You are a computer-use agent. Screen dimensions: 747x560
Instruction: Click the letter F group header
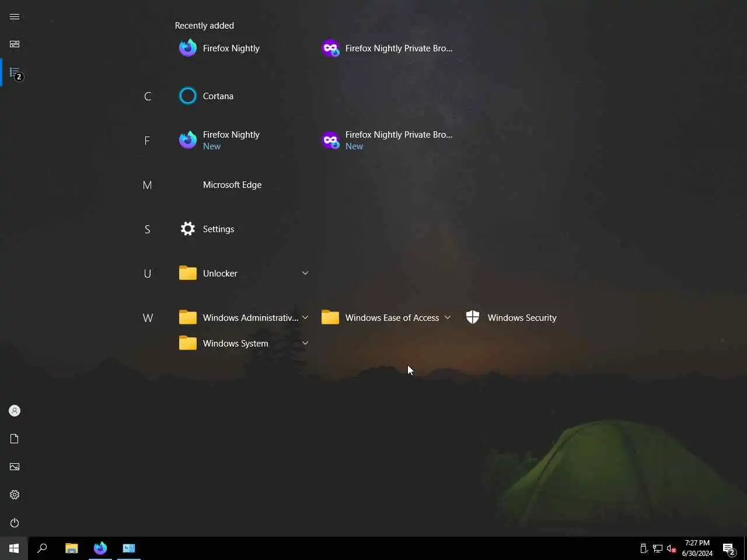148,141
